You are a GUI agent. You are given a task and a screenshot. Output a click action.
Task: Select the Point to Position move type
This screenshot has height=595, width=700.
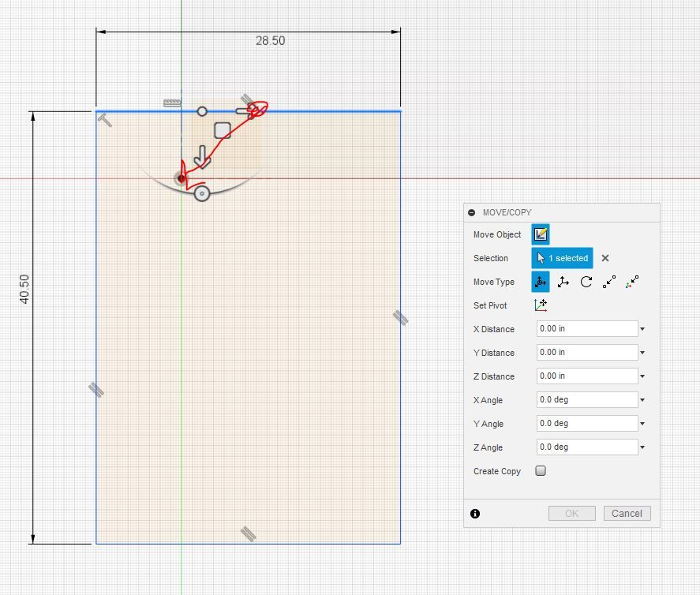(631, 282)
